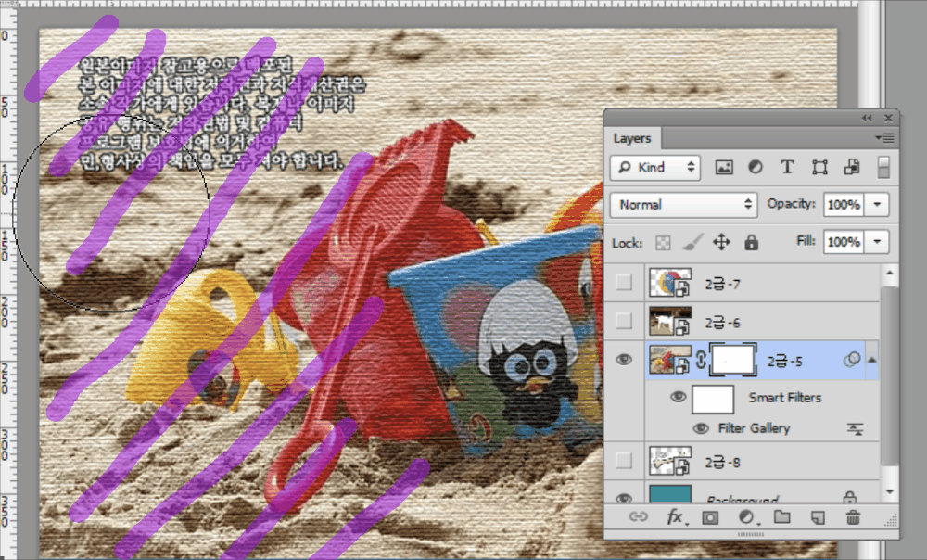Screen dimensions: 927x560
Task: Toggle the layer filtering on/off switch
Action: click(x=883, y=167)
